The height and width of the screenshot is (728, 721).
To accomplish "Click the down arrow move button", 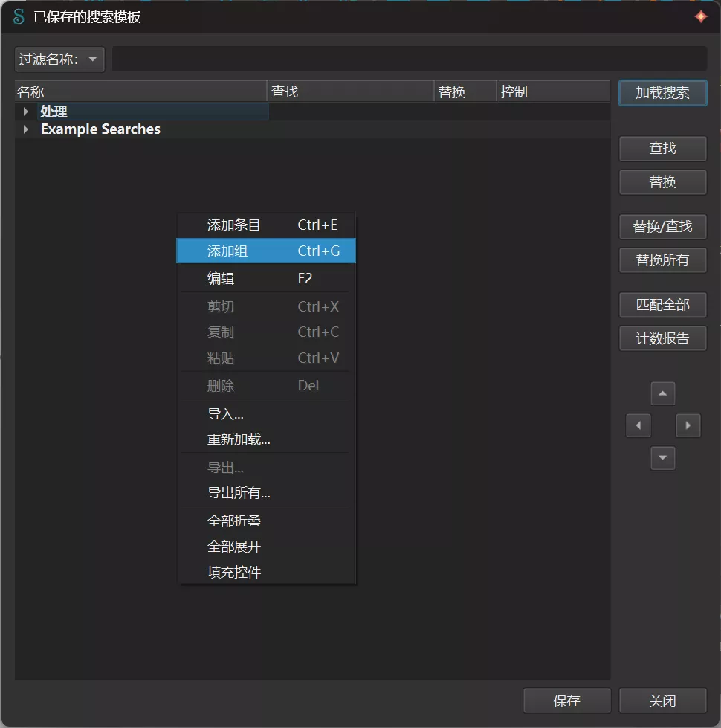I will click(x=662, y=457).
